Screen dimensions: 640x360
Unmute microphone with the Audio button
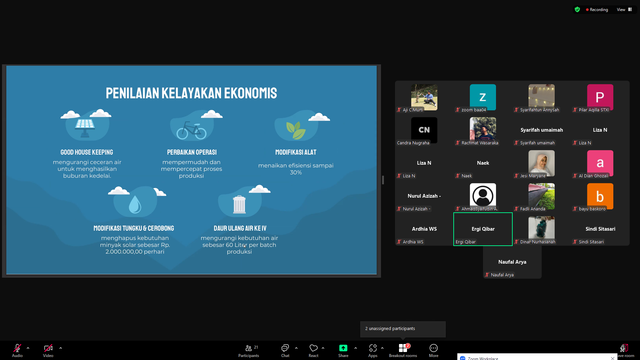[17, 350]
